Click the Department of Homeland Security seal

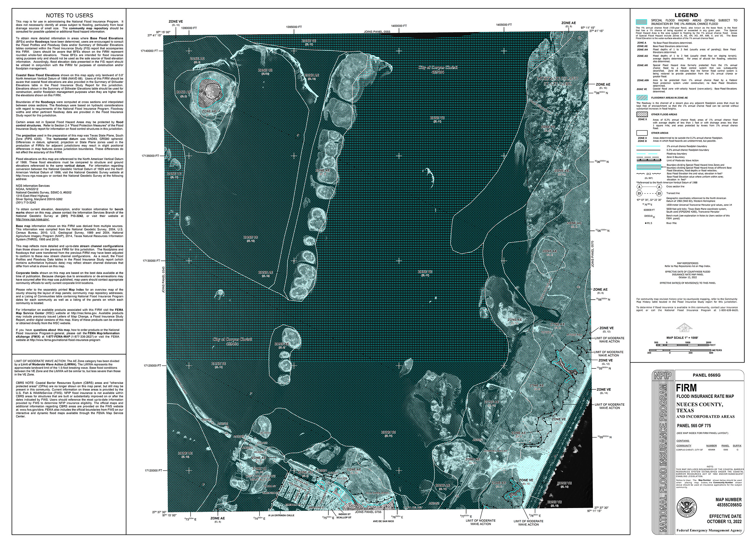687,508
